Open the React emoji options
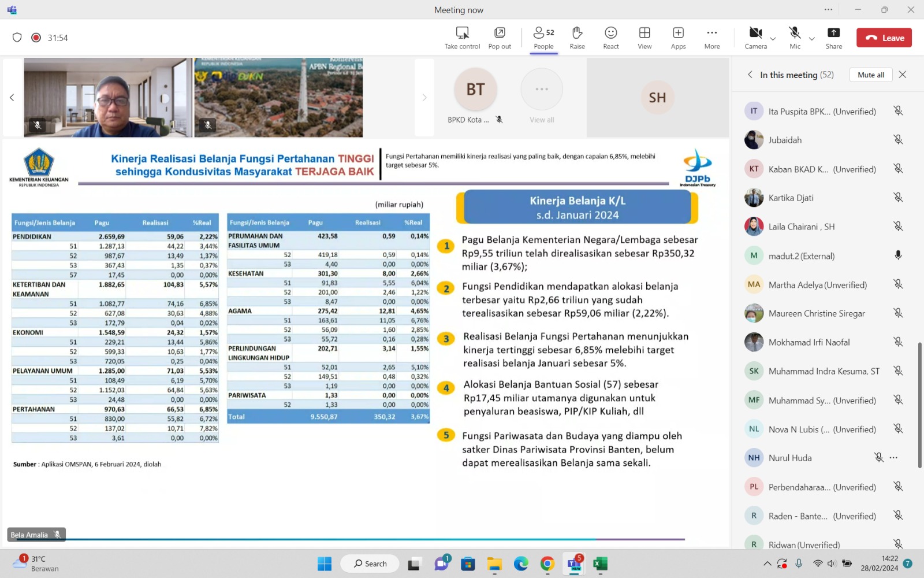Viewport: 924px width, 578px height. pos(610,33)
